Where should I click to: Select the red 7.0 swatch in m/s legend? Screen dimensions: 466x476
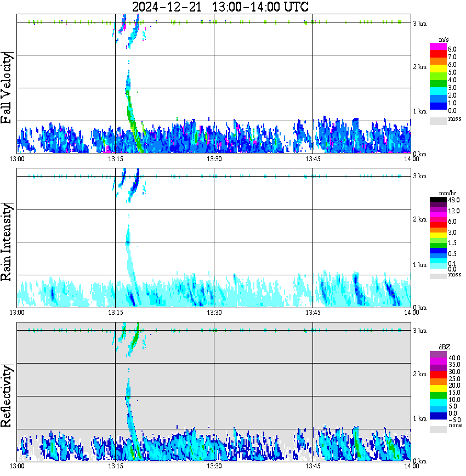coord(438,54)
